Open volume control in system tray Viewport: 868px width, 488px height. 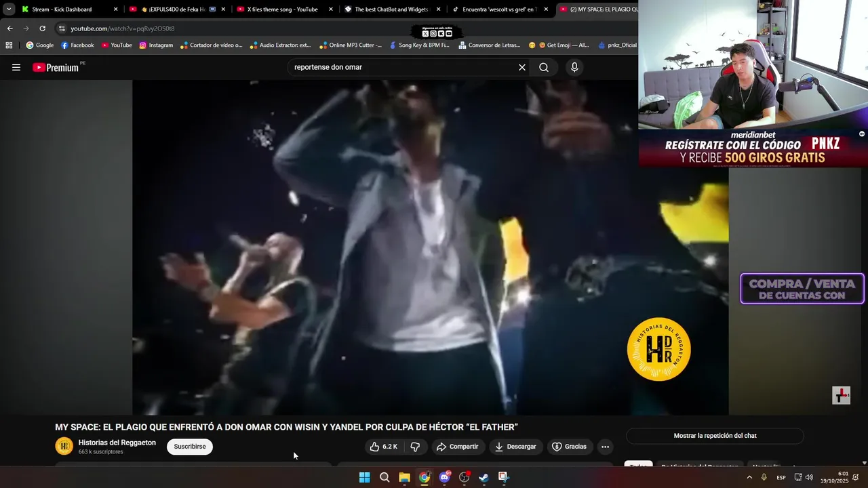[809, 477]
